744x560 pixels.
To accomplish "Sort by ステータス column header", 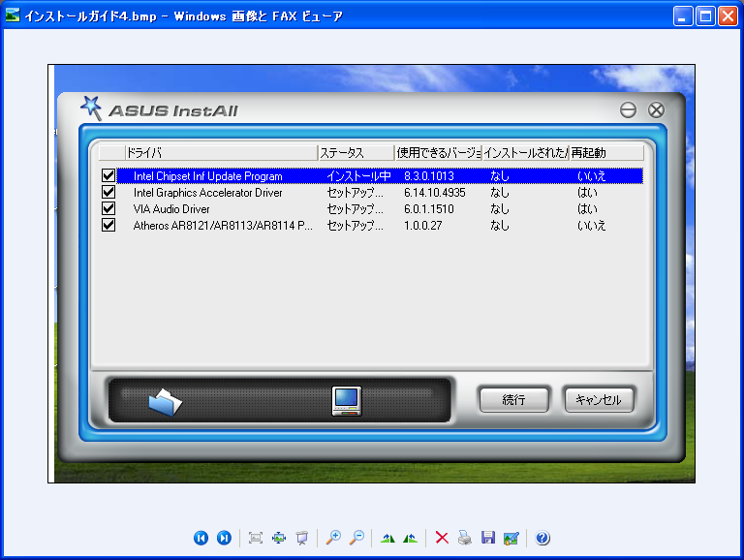I will [x=356, y=153].
